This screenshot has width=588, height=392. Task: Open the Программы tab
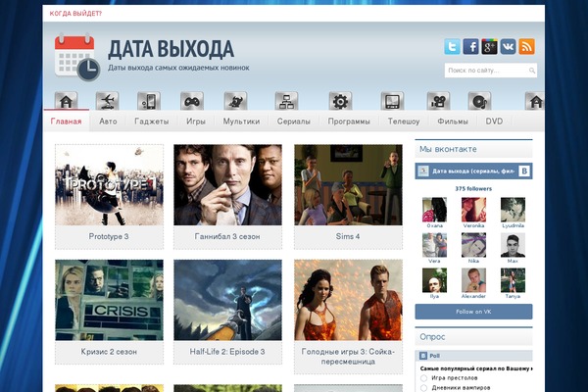point(349,122)
